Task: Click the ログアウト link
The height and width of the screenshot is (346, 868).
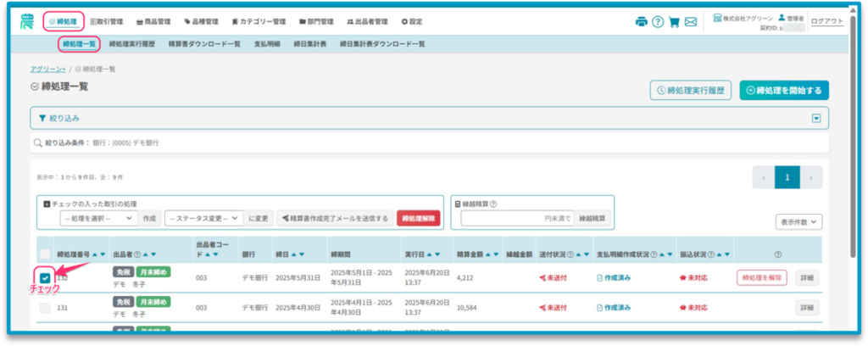Action: coord(827,21)
